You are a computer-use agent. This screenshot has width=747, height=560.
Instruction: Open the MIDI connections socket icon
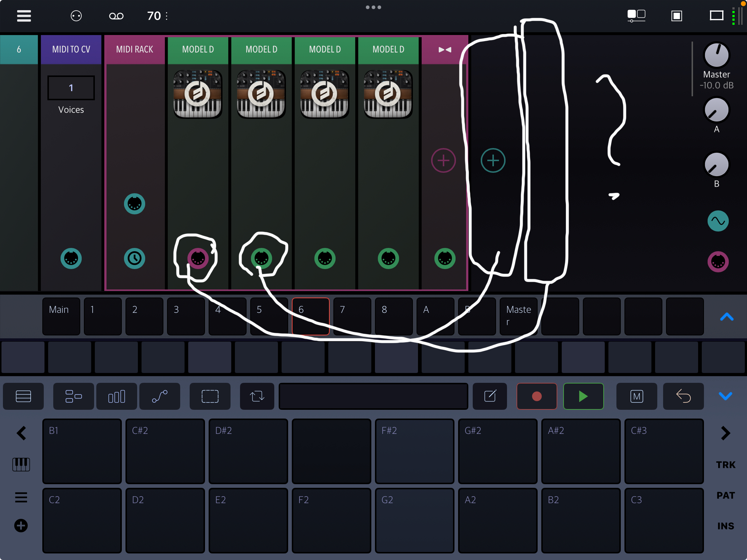[x=76, y=16]
